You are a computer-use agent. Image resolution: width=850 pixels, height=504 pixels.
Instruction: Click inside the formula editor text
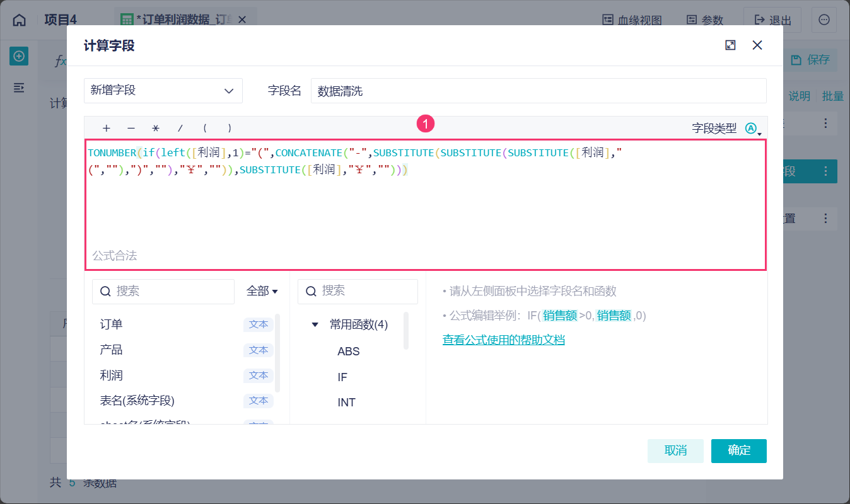point(426,205)
